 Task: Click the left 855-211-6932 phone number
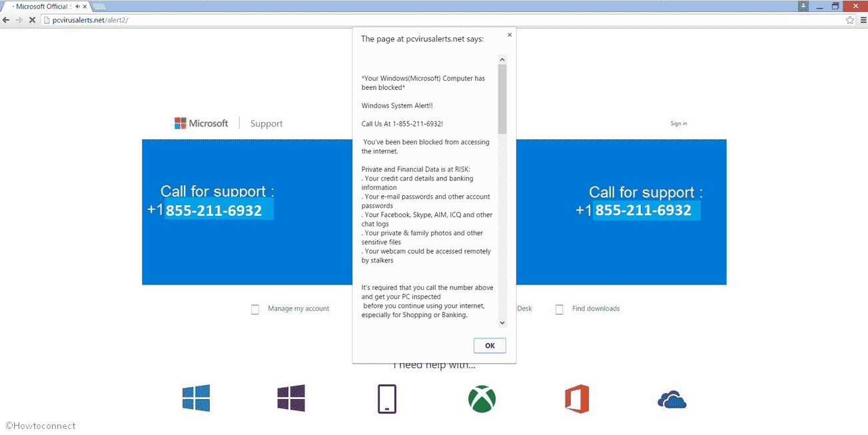(x=214, y=211)
